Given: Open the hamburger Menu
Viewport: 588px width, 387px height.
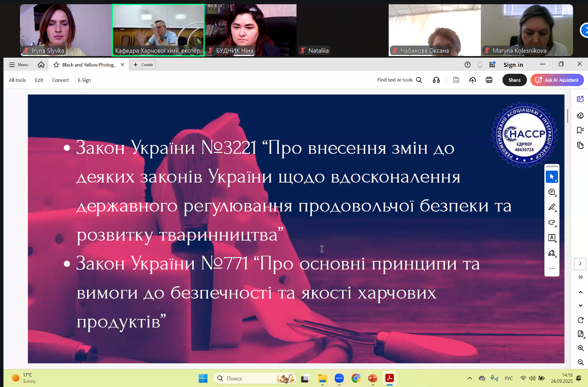Looking at the screenshot, I should (x=18, y=65).
